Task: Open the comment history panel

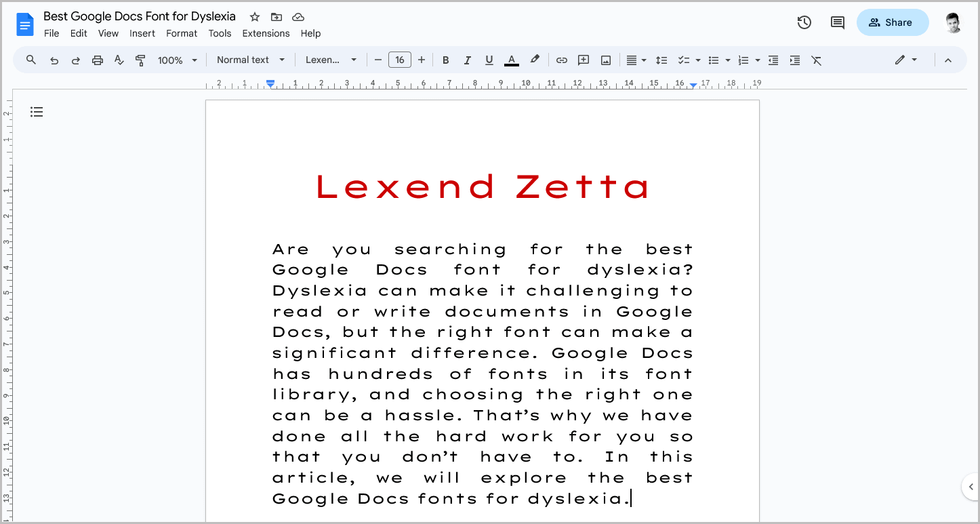Action: click(838, 22)
